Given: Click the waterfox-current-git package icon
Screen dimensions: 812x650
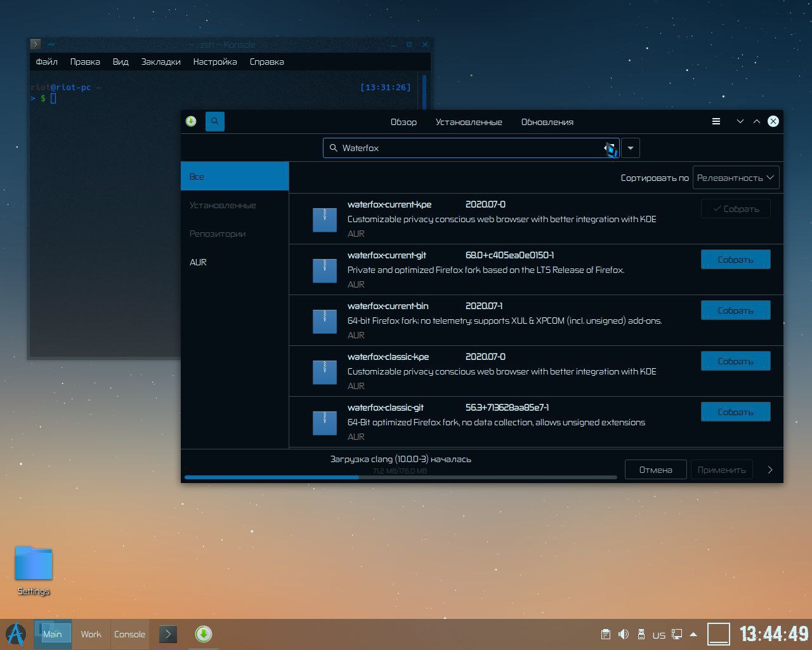Looking at the screenshot, I should click(x=325, y=270).
